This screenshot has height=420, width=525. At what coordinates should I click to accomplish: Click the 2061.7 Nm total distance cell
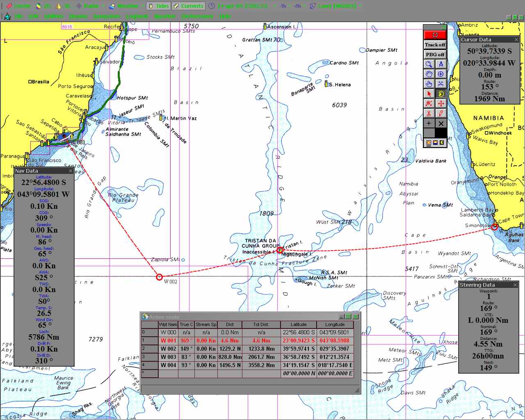261,357
